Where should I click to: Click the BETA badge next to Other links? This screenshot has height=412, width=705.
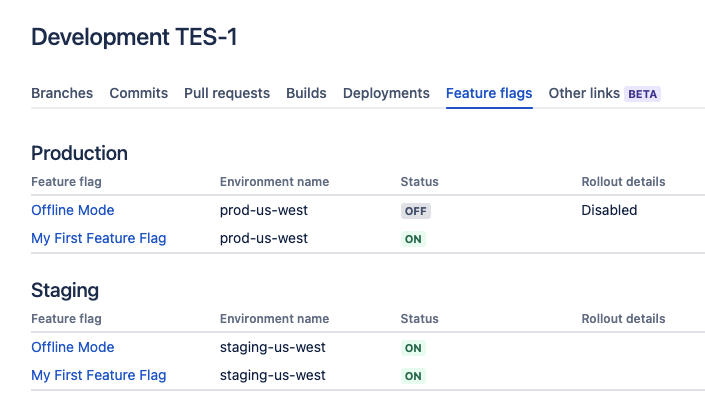642,94
